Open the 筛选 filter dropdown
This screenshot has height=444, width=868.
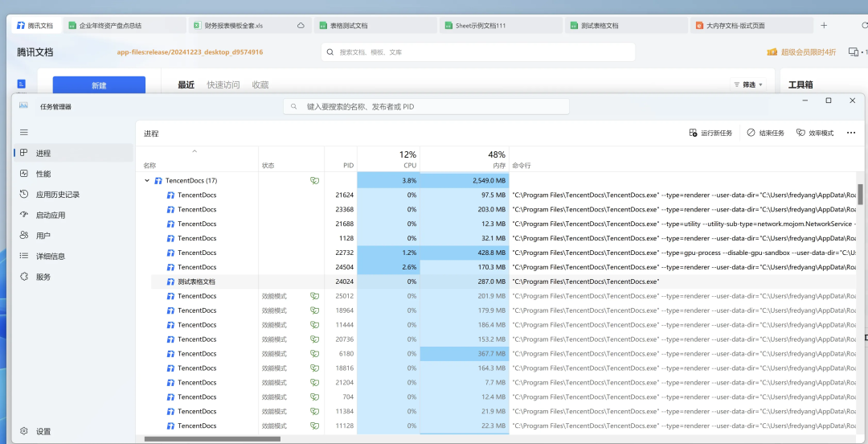tap(748, 84)
